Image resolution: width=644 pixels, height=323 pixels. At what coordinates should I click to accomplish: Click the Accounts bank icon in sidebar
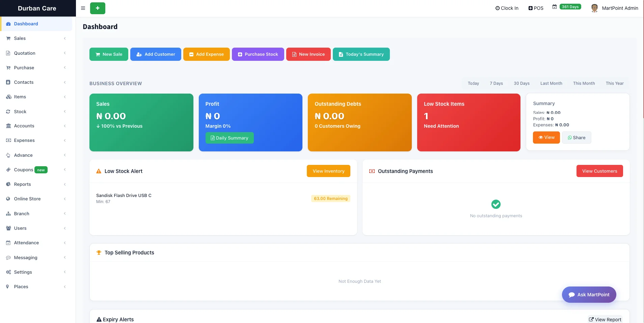[x=8, y=126]
